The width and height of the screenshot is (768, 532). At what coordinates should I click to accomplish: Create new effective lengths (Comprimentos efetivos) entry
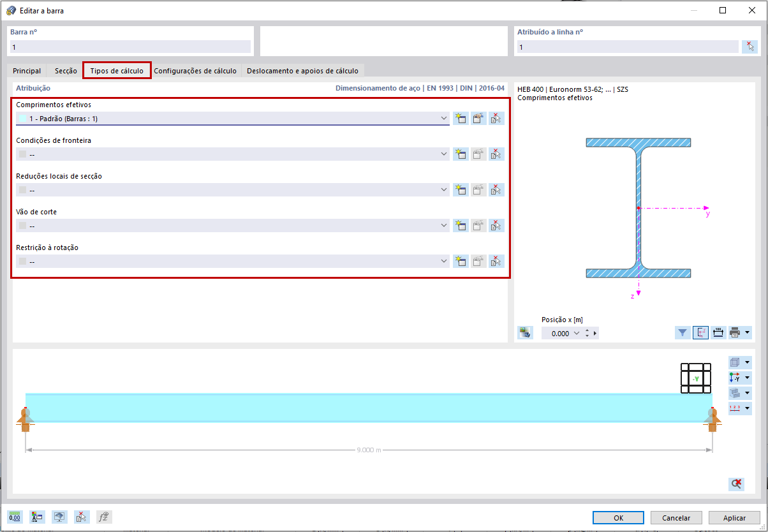pos(460,118)
